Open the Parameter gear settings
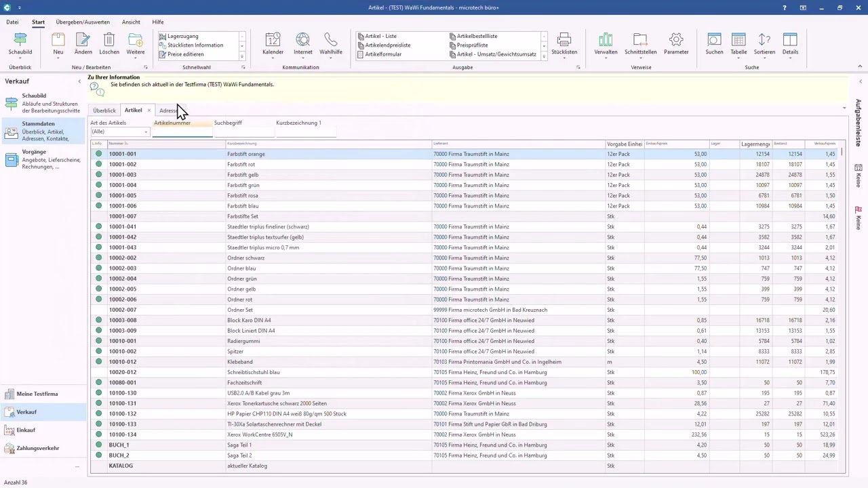 pos(676,45)
